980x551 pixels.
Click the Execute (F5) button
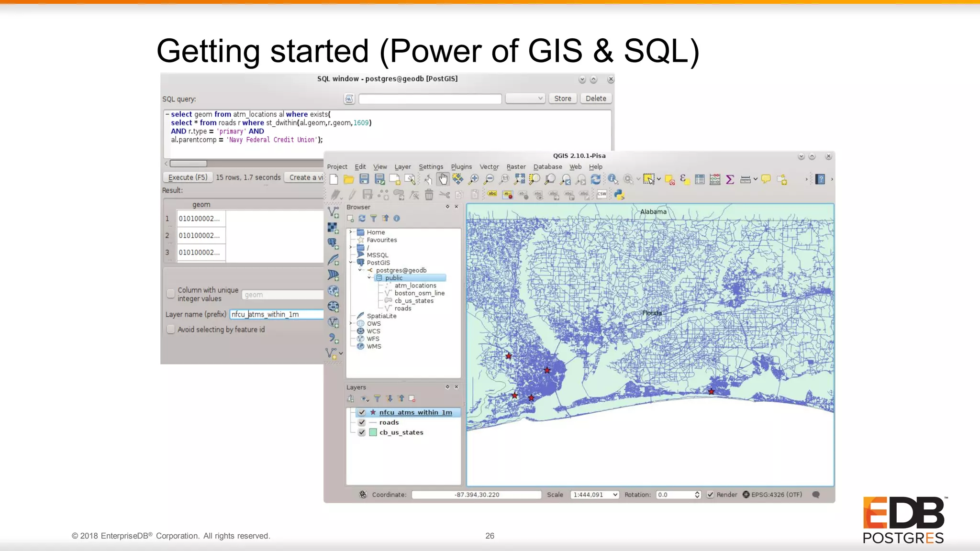tap(188, 177)
